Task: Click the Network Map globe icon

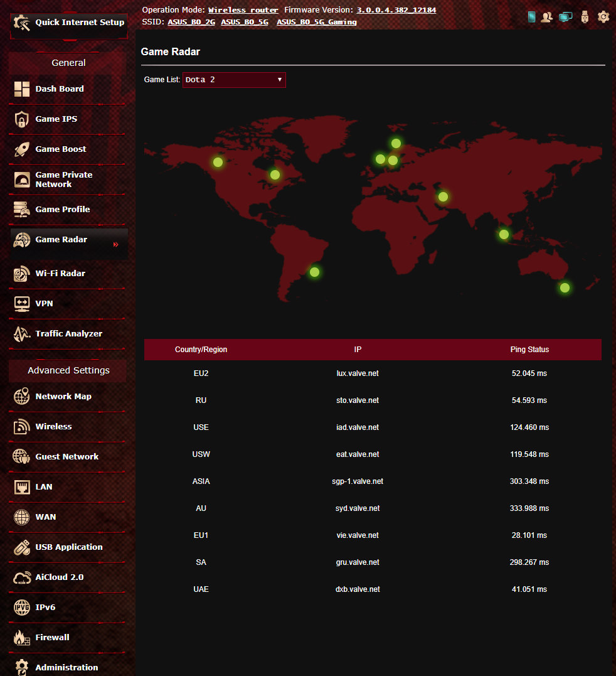Action: tap(21, 396)
